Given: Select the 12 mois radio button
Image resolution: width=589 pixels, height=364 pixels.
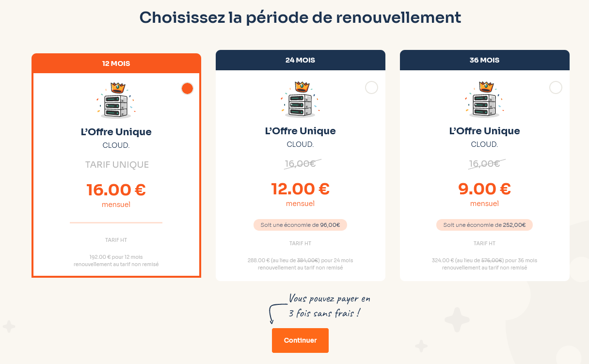Looking at the screenshot, I should [x=187, y=88].
